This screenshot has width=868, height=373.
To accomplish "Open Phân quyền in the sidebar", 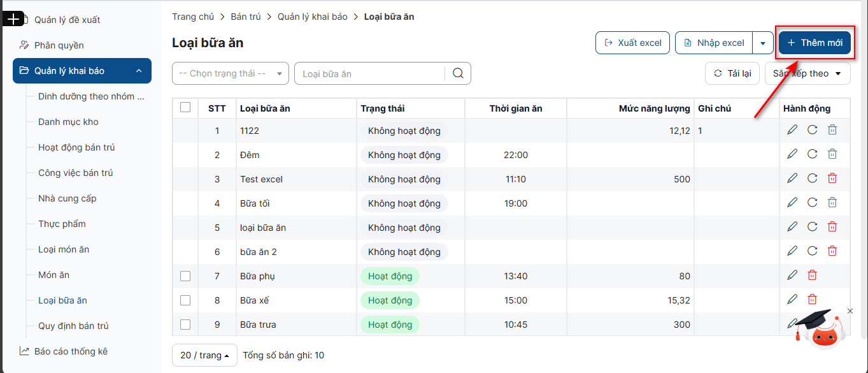I will point(59,45).
